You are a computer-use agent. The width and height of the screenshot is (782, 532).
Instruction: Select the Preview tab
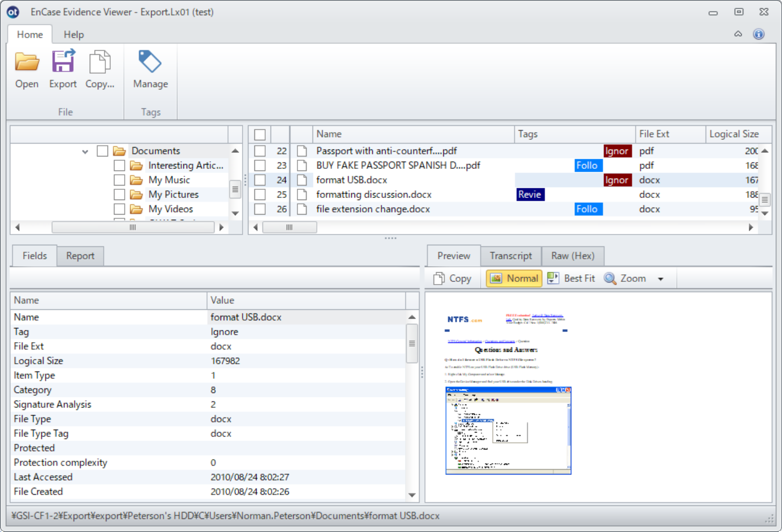(x=453, y=256)
